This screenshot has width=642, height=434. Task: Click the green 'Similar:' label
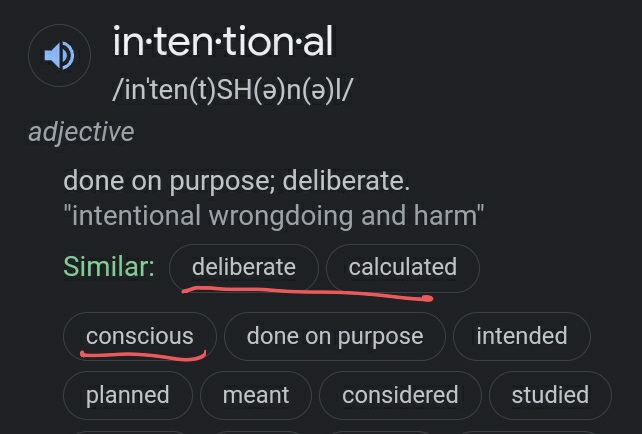(108, 267)
